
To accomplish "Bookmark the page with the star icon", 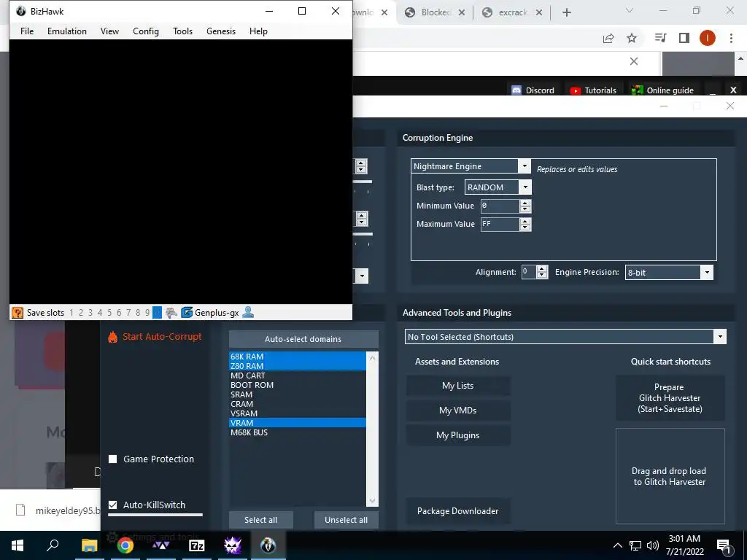I will pyautogui.click(x=632, y=38).
